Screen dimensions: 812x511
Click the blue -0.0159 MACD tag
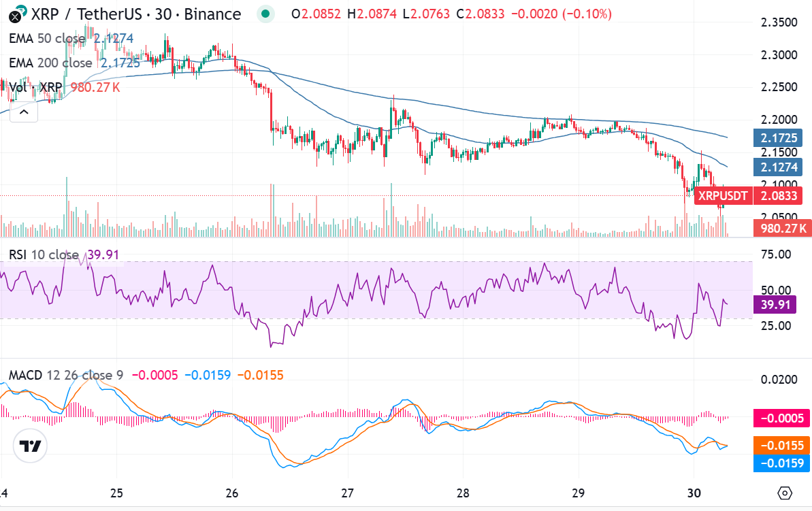(x=782, y=463)
